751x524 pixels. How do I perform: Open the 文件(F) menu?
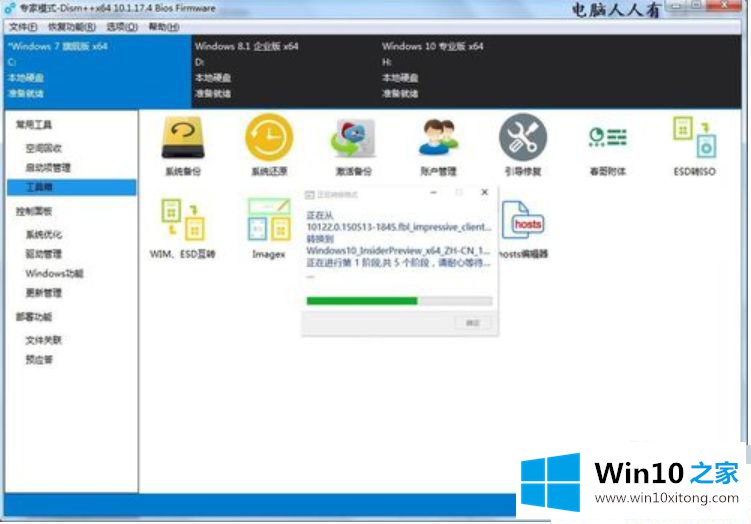[x=23, y=27]
